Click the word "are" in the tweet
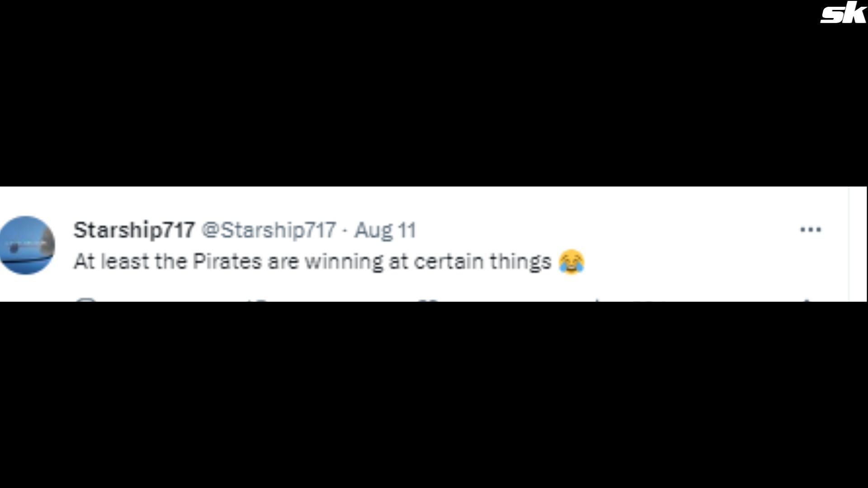 [x=283, y=262]
